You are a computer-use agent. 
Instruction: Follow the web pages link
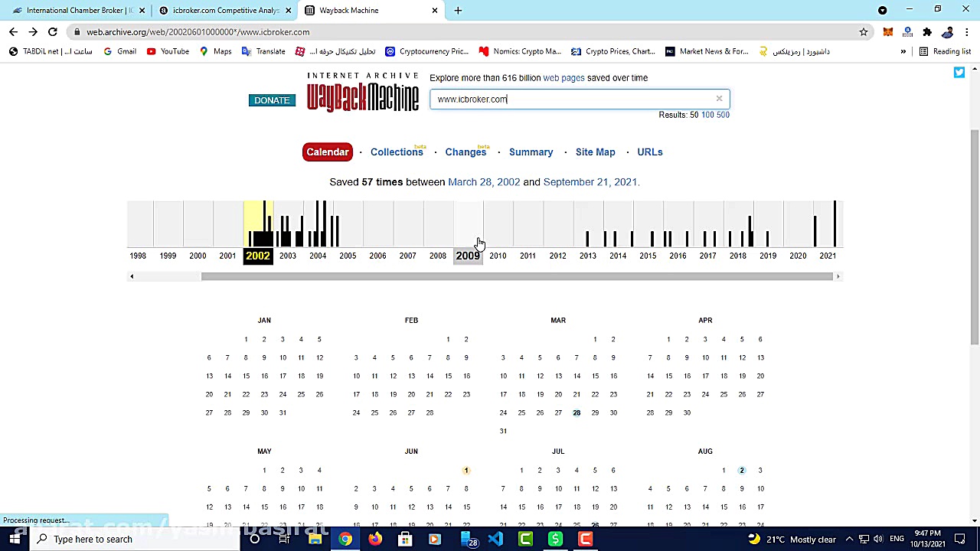(563, 78)
